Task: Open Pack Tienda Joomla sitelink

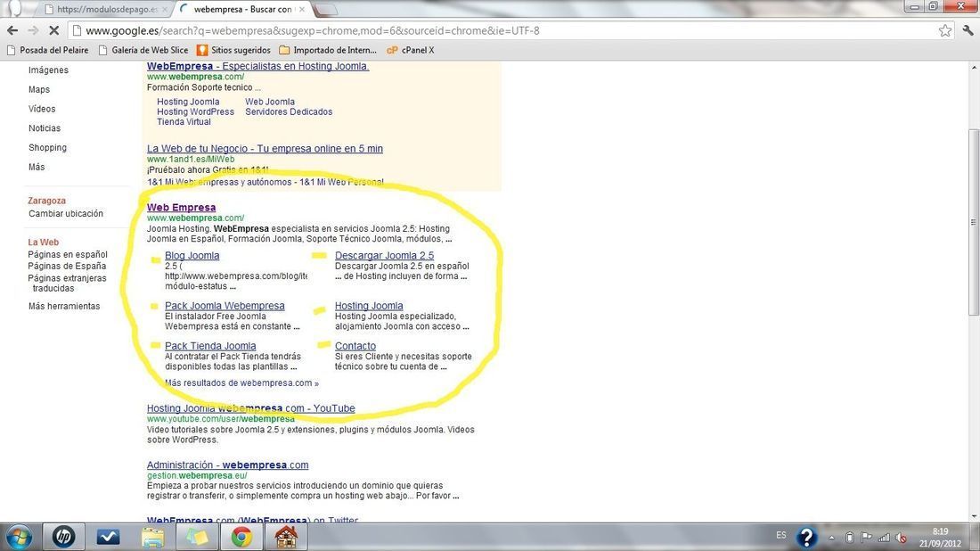Action: (210, 346)
